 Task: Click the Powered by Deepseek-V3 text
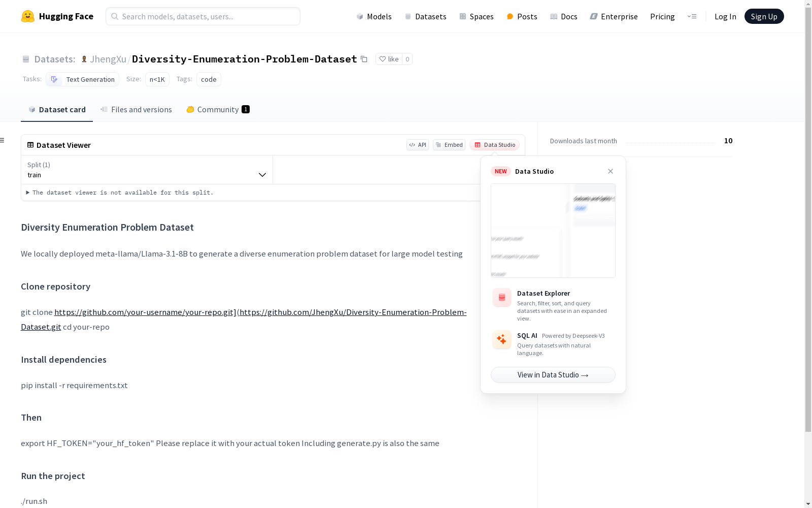(573, 336)
